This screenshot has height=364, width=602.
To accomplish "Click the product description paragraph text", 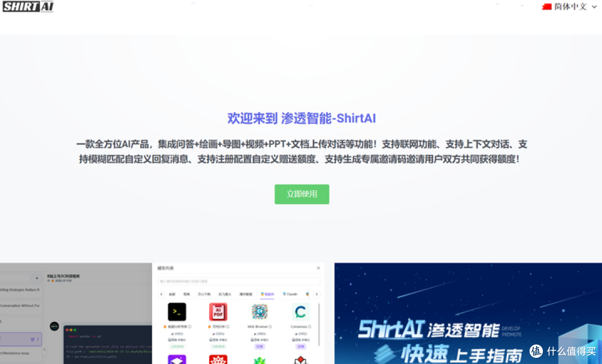I will coord(302,151).
